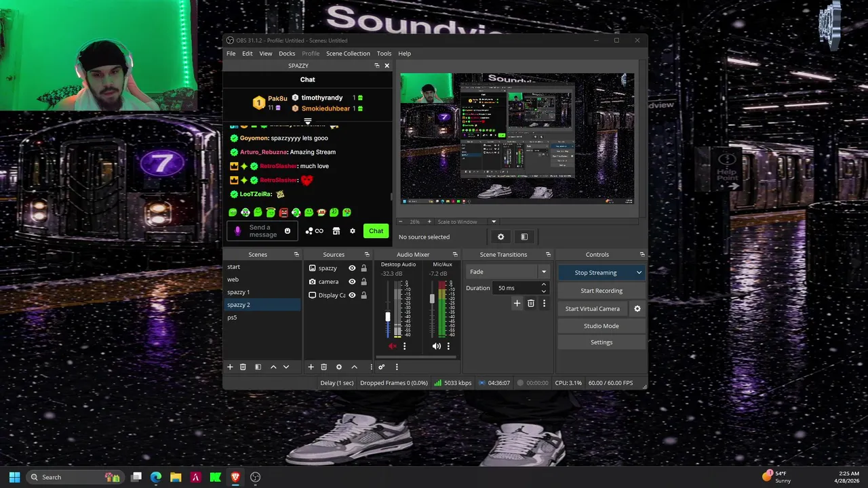Move scene up arrow in Scenes panel
Screen dimensions: 868x488
tap(273, 367)
